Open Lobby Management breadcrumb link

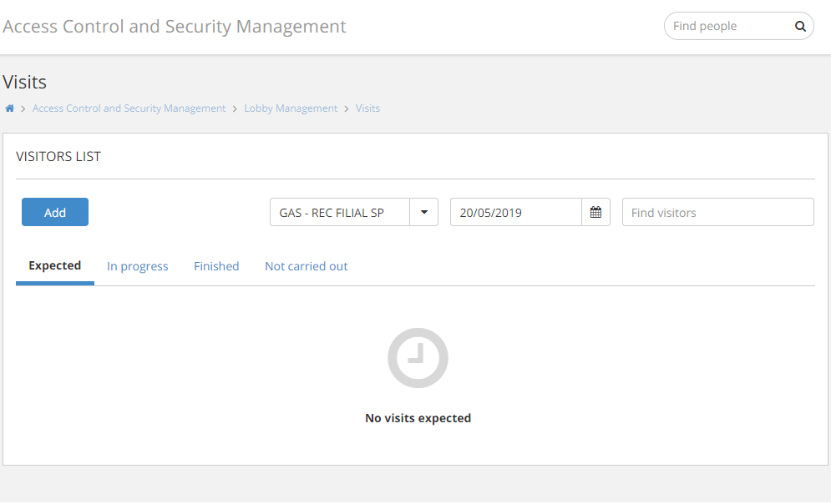291,108
